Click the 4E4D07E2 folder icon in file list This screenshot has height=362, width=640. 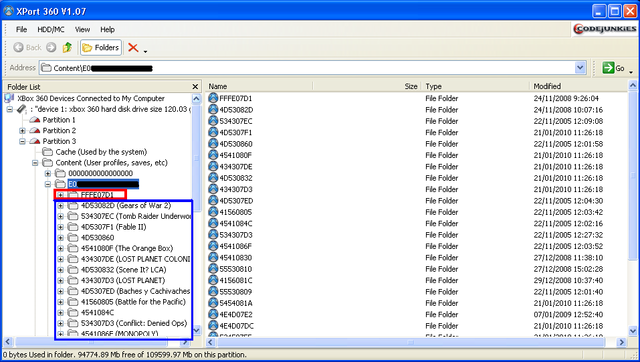[x=213, y=314]
